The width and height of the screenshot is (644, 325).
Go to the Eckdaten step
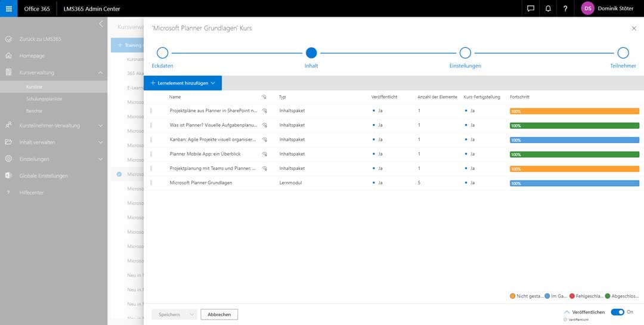click(163, 53)
